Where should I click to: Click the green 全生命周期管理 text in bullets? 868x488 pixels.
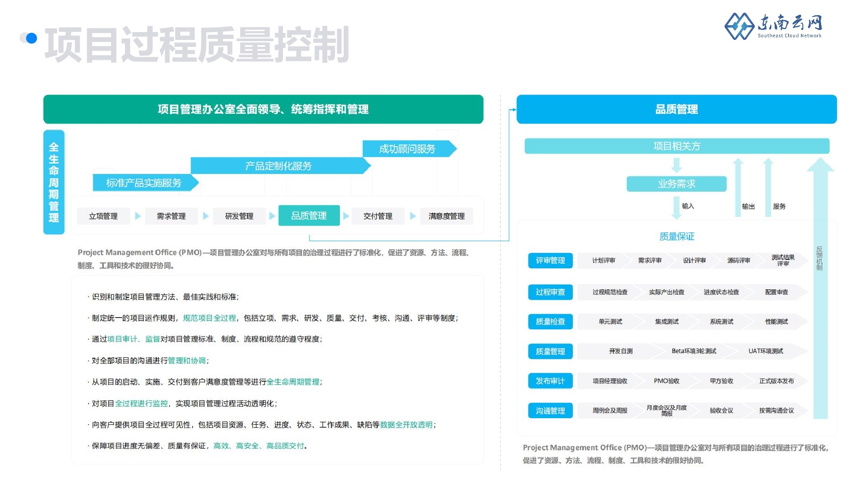pyautogui.click(x=293, y=382)
